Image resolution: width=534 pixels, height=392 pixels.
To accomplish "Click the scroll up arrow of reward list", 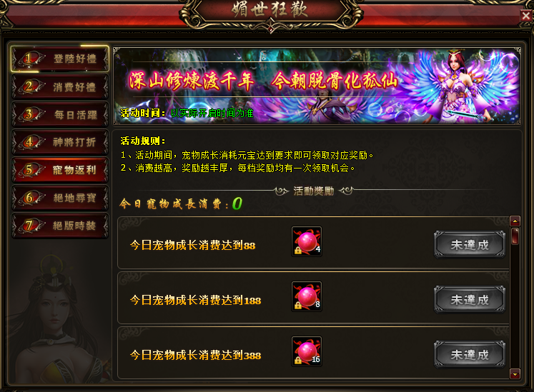I will pyautogui.click(x=515, y=221).
